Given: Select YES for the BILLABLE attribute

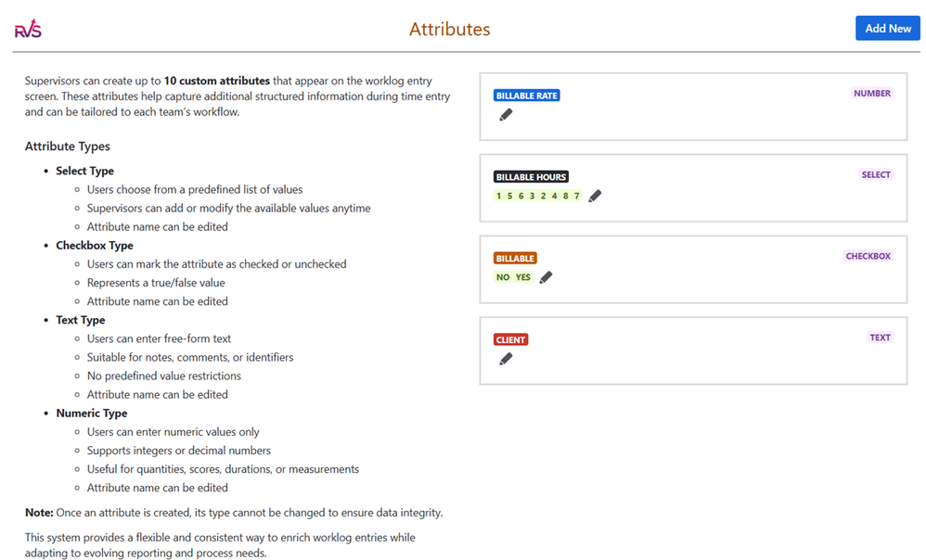Looking at the screenshot, I should (x=522, y=276).
